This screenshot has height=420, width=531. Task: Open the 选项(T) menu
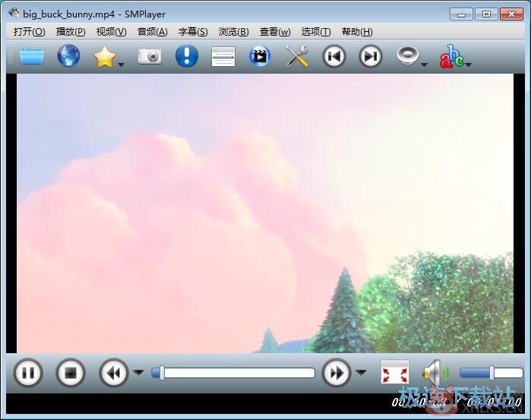315,31
